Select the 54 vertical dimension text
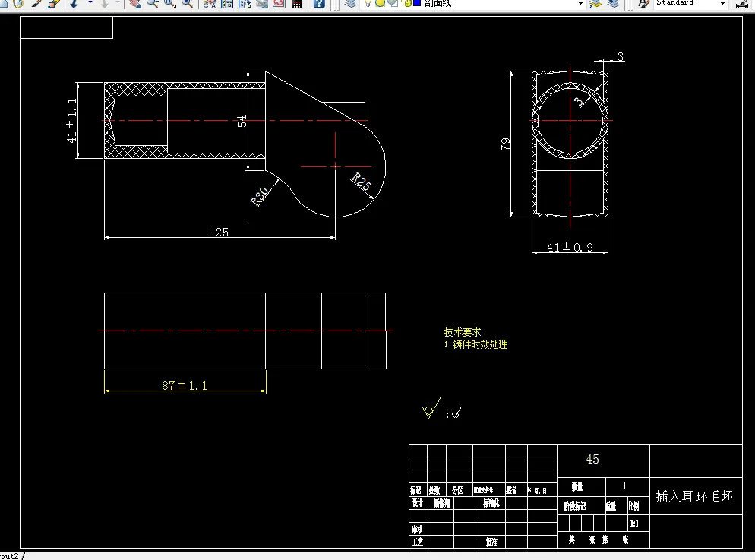Screen dimensions: 755x560 (x=242, y=122)
